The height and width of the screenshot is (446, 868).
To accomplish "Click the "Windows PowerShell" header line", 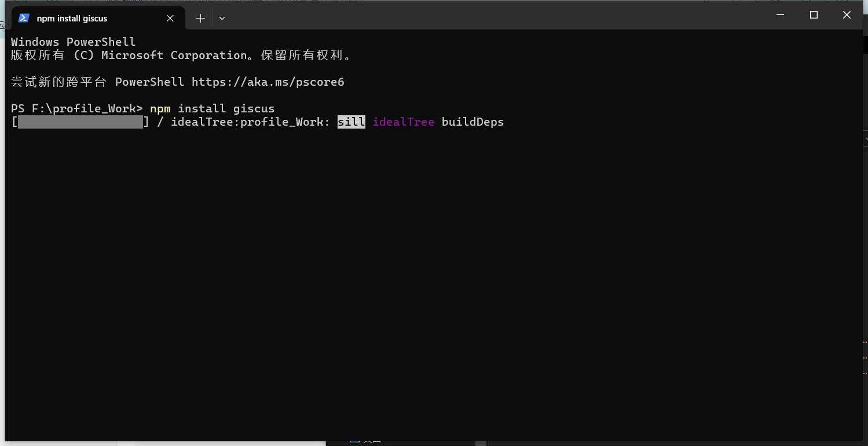I will (73, 42).
